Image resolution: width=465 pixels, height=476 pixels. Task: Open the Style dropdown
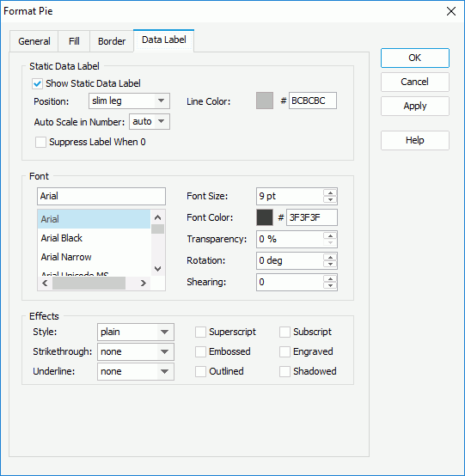pyautogui.click(x=136, y=332)
